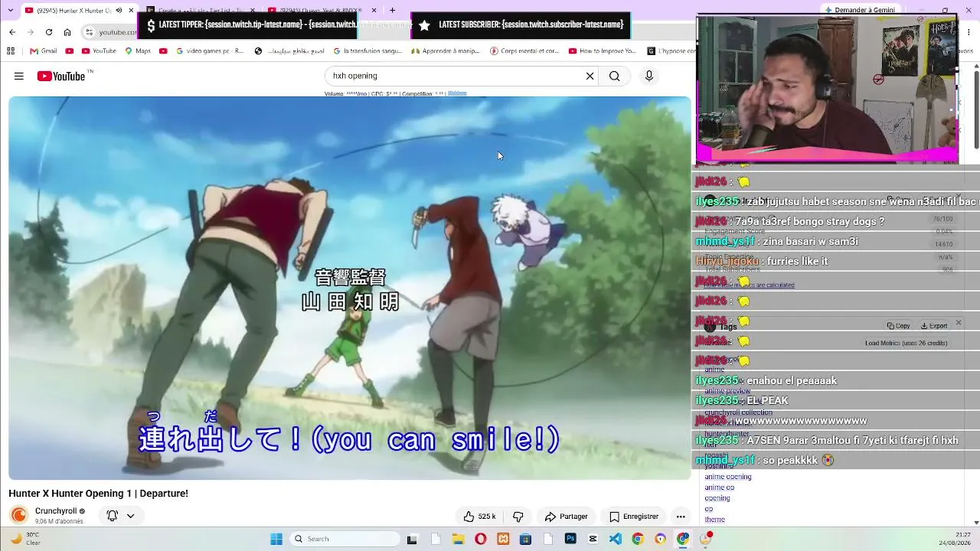Open a new browser tab
980x551 pixels.
[x=392, y=11]
